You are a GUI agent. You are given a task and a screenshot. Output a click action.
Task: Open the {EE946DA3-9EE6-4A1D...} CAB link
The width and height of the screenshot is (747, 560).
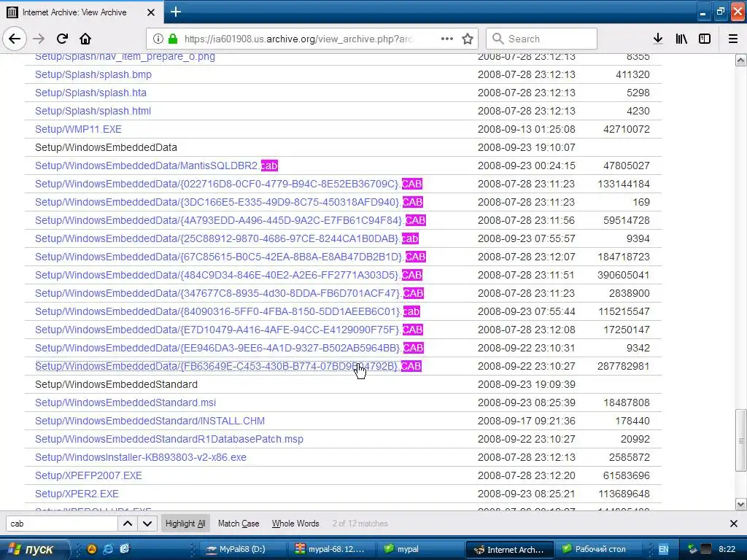[x=229, y=348]
